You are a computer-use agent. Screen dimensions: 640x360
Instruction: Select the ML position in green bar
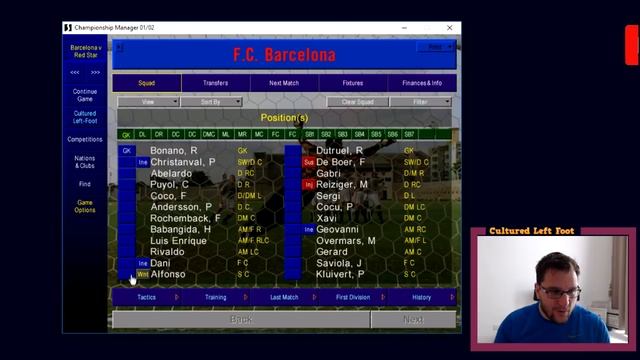[x=225, y=134]
